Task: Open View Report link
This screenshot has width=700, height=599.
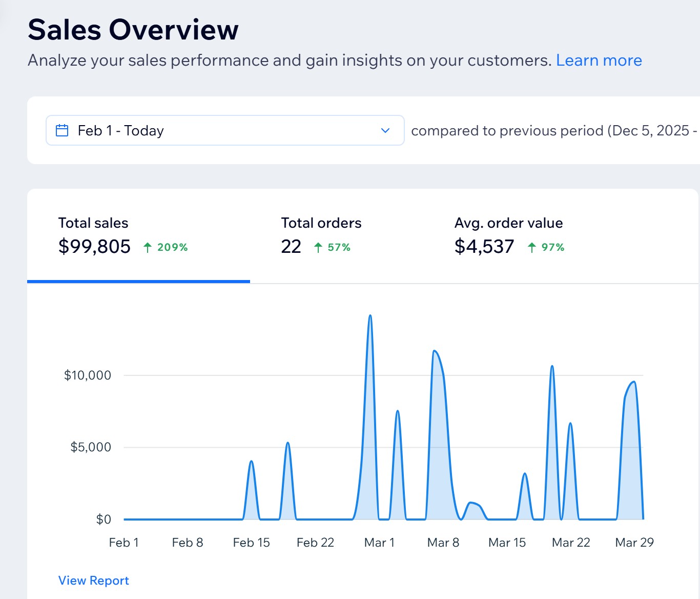Action: tap(94, 581)
